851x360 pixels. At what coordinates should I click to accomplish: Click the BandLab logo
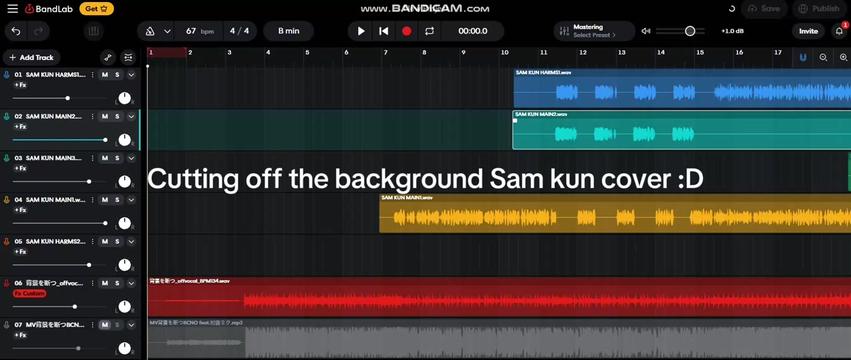click(x=49, y=9)
